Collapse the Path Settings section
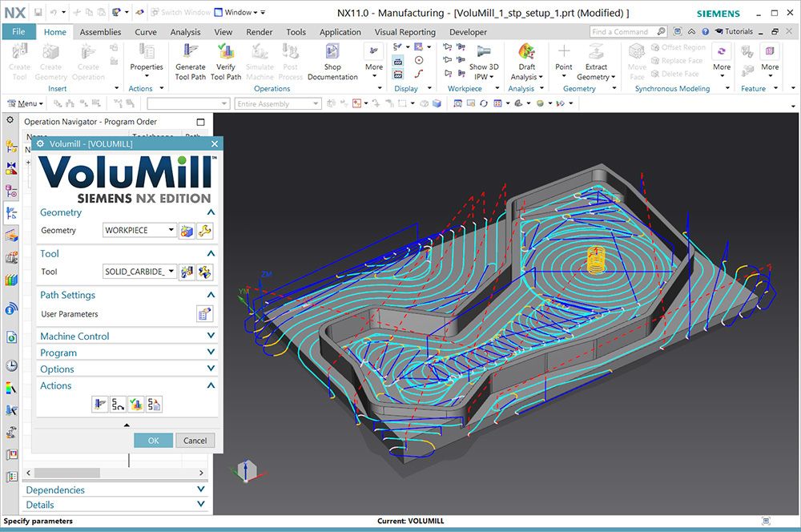 tap(211, 295)
